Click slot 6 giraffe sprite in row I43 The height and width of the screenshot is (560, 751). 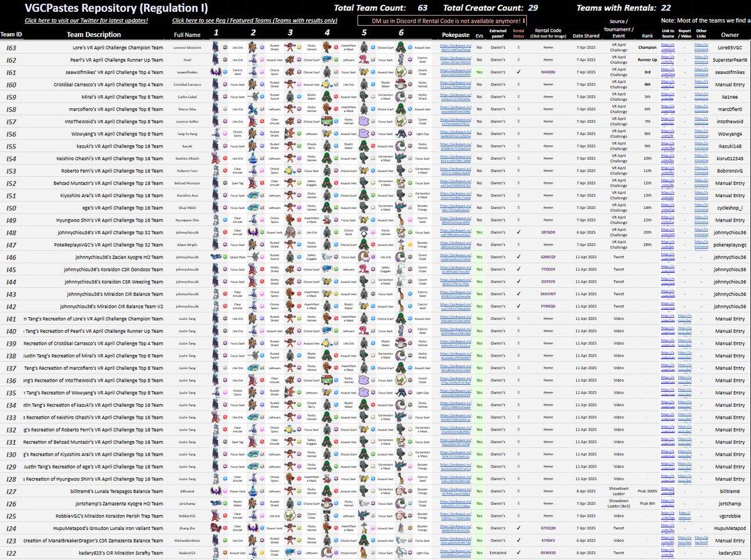pos(401,294)
